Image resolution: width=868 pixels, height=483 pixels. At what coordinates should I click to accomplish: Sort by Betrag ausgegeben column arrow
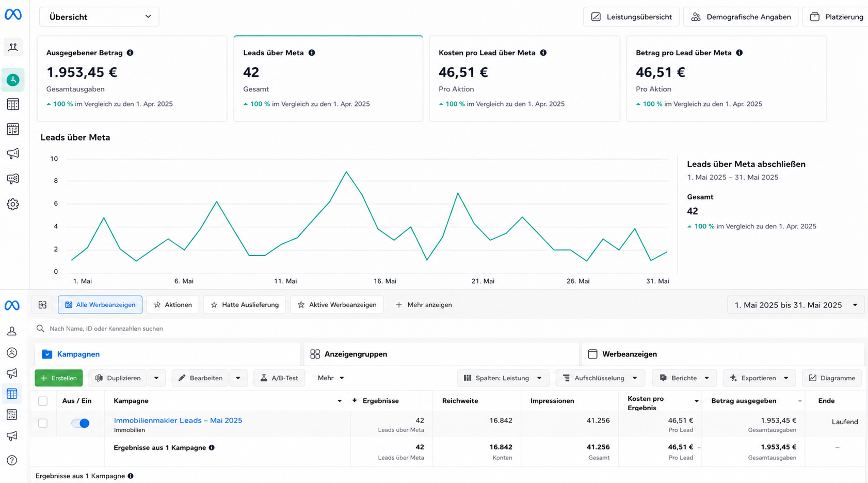pos(800,401)
